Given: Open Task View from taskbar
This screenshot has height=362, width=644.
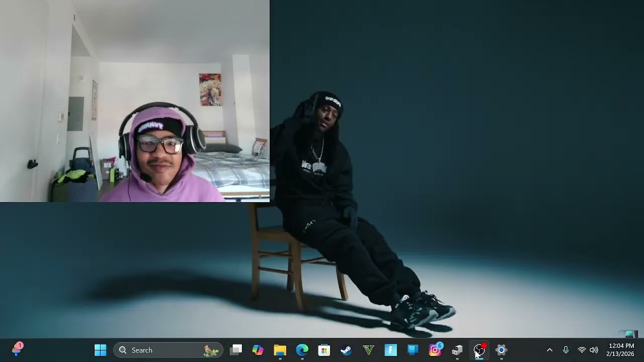Looking at the screenshot, I should point(236,350).
